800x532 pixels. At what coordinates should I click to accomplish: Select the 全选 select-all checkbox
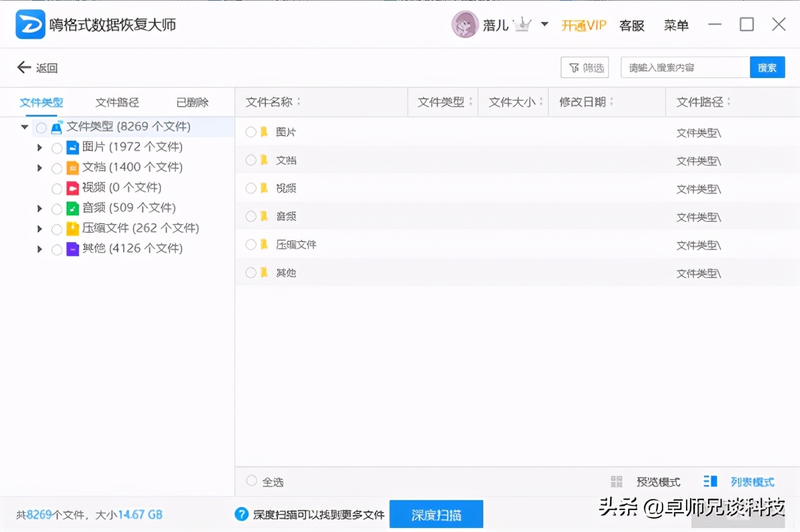pos(252,481)
